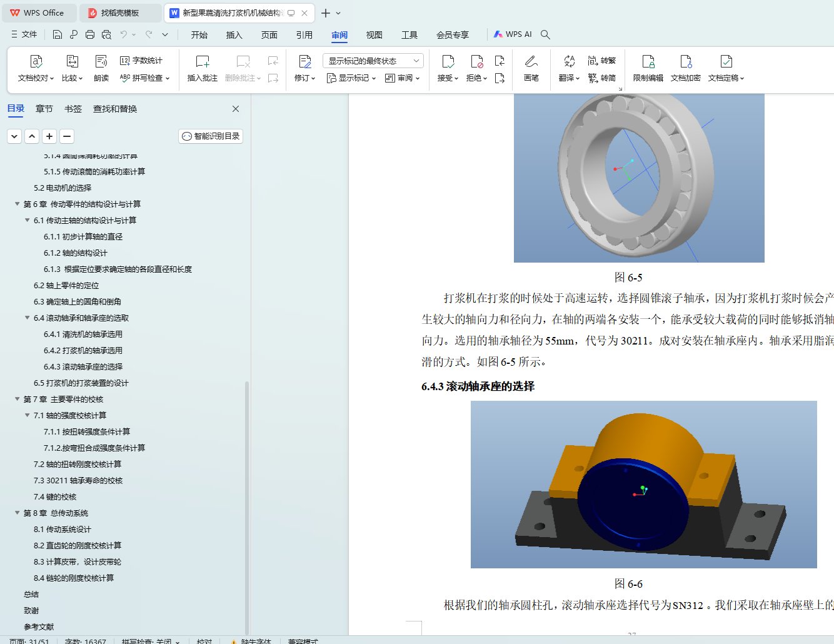834x644 pixels.
Task: Open 字数统计 word count
Action: coord(141,61)
